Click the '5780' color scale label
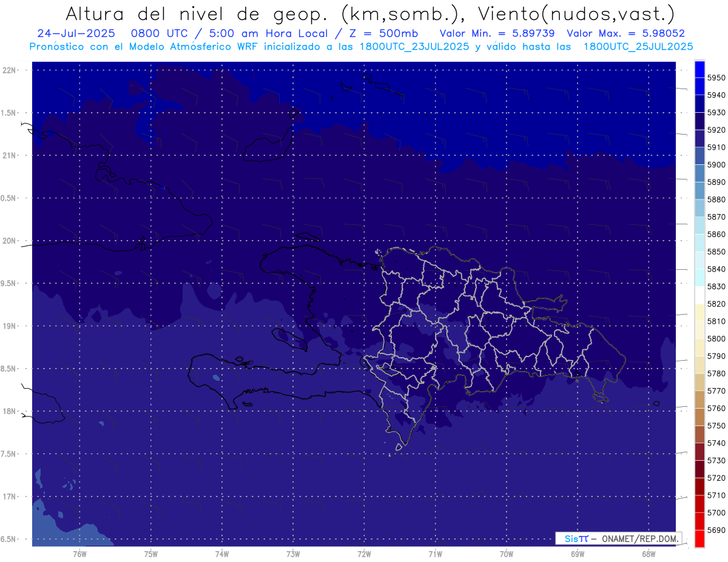 (x=716, y=373)
